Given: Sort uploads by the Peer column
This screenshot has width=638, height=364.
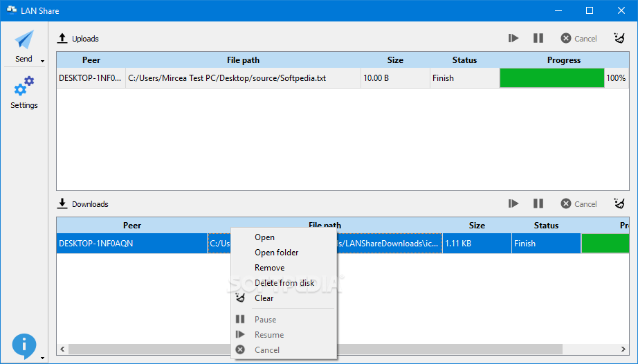Looking at the screenshot, I should pos(91,60).
